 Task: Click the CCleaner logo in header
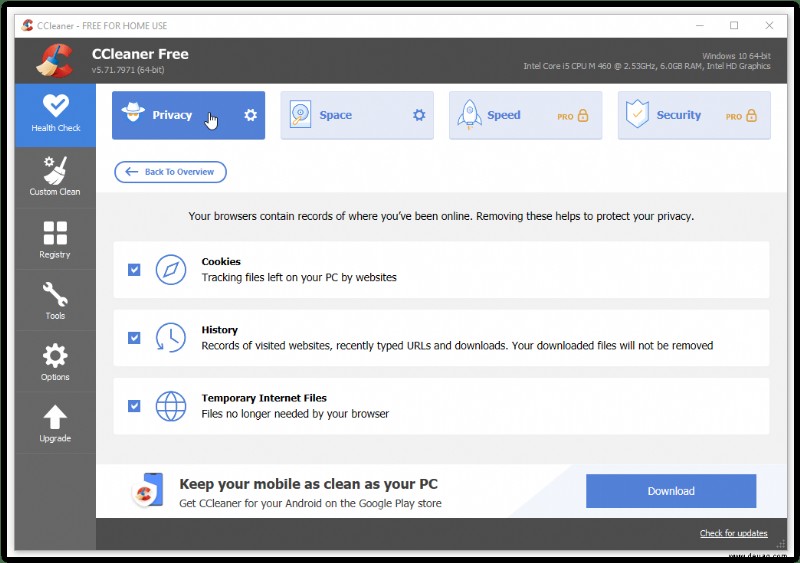(x=55, y=61)
